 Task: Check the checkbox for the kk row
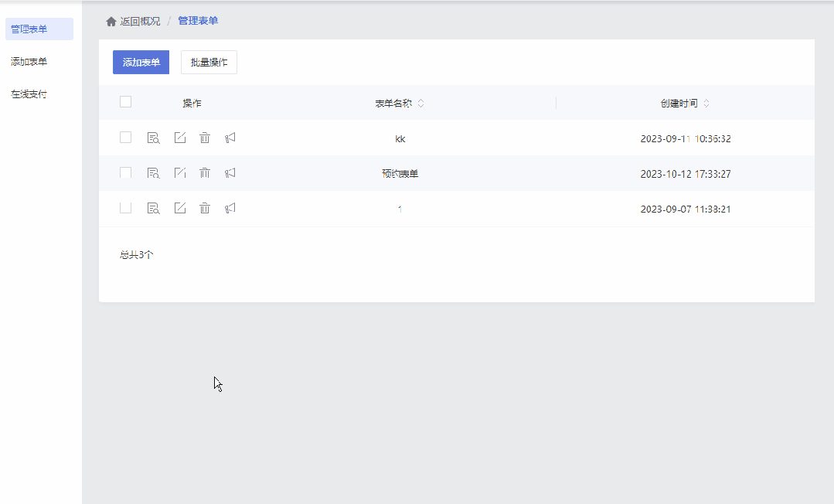(126, 138)
